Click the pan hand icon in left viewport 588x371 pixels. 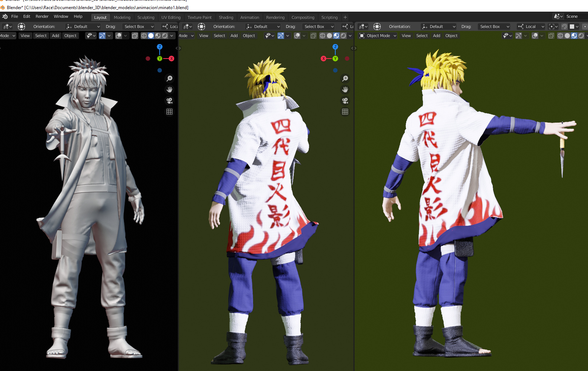pyautogui.click(x=169, y=89)
